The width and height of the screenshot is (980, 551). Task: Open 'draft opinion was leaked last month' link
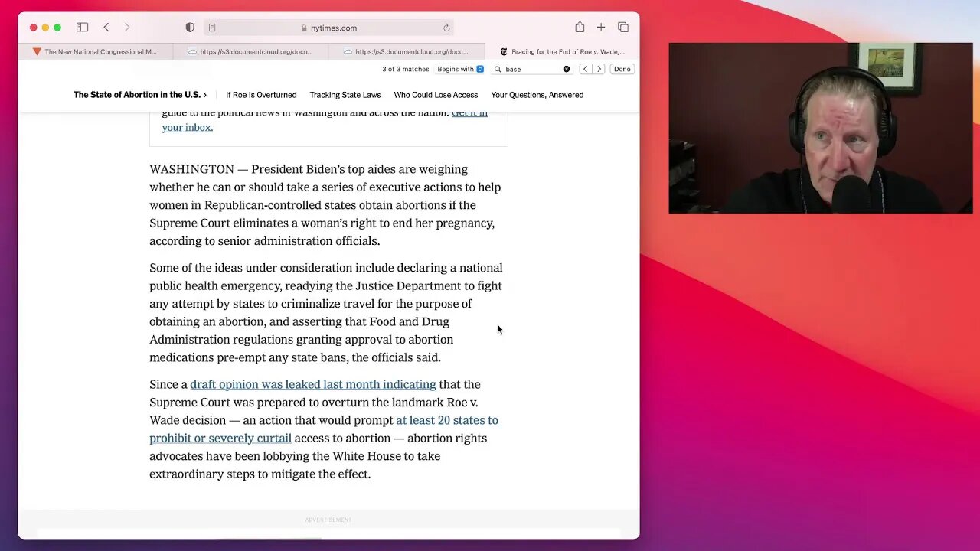(x=313, y=384)
